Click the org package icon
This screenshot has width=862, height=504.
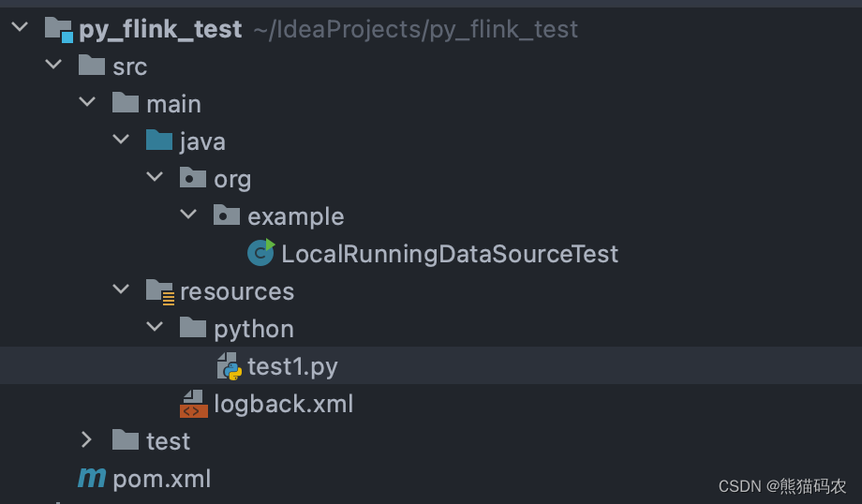pyautogui.click(x=193, y=178)
